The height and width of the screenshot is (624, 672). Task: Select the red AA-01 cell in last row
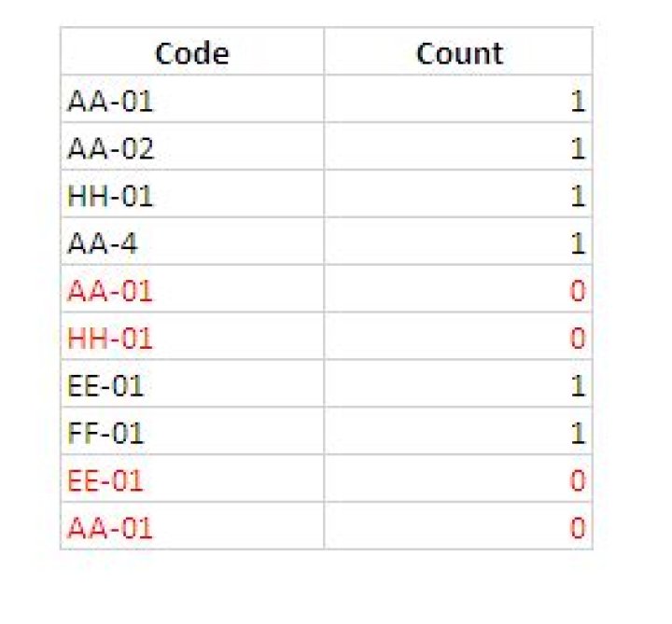coord(192,526)
